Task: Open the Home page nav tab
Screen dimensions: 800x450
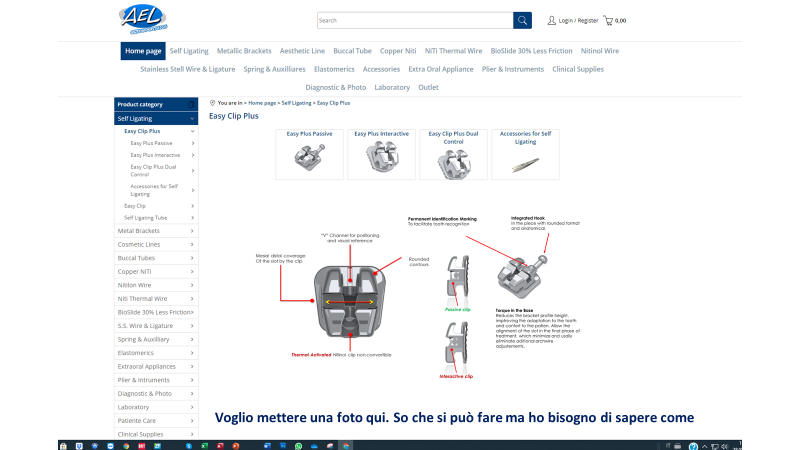Action: coord(143,51)
